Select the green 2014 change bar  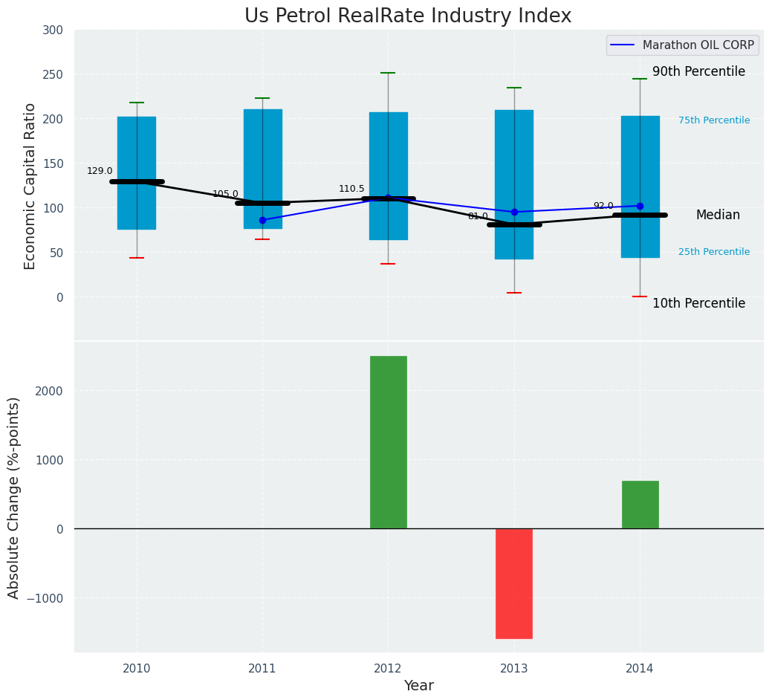[640, 505]
